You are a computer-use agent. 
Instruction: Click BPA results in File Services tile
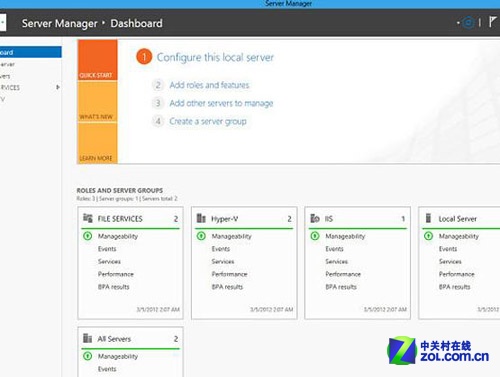pyautogui.click(x=114, y=287)
